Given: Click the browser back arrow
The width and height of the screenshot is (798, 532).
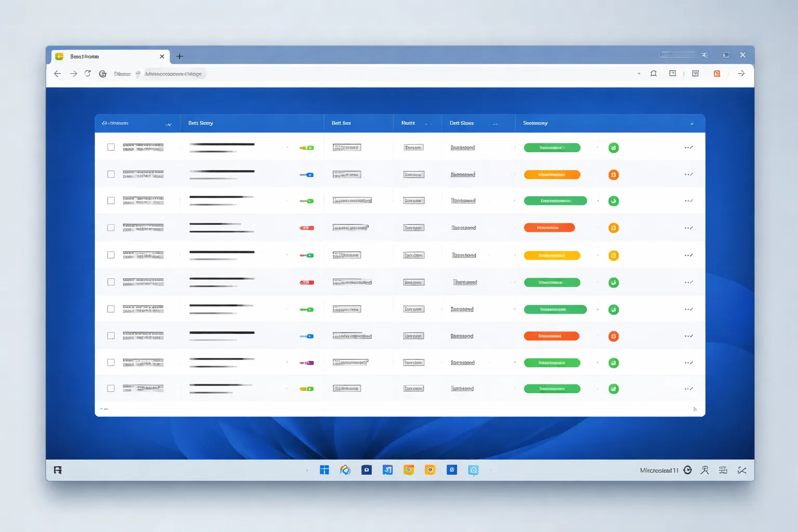Looking at the screenshot, I should (x=58, y=74).
